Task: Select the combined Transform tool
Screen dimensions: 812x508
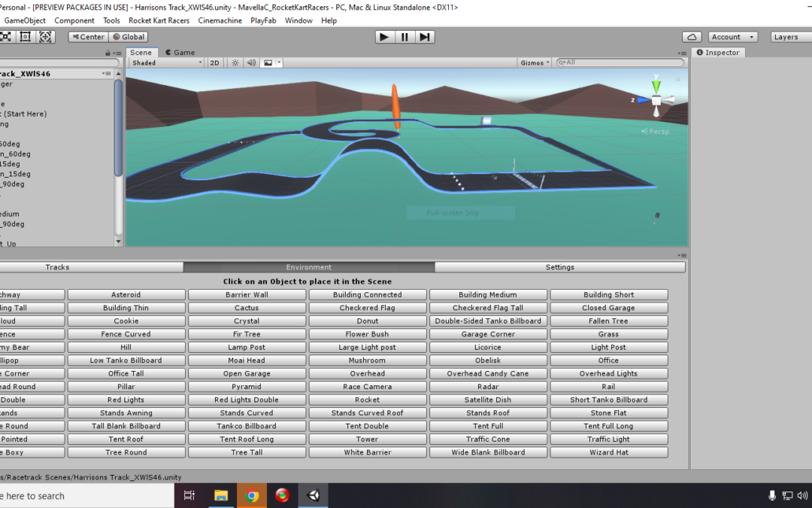Action: [45, 37]
